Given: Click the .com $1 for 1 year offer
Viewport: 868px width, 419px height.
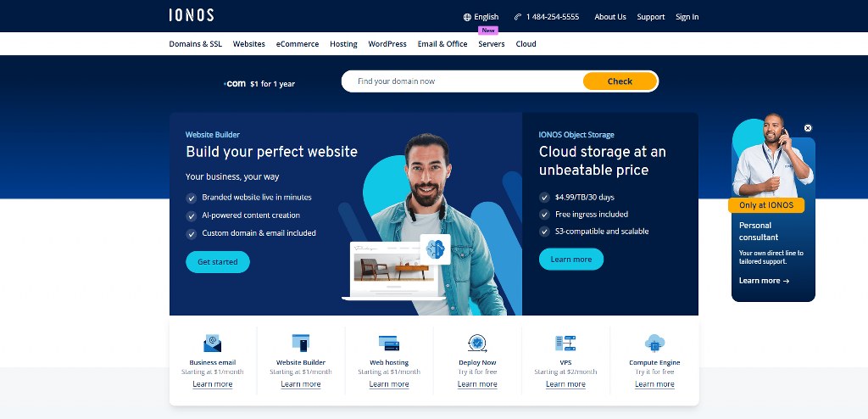Looking at the screenshot, I should 259,84.
